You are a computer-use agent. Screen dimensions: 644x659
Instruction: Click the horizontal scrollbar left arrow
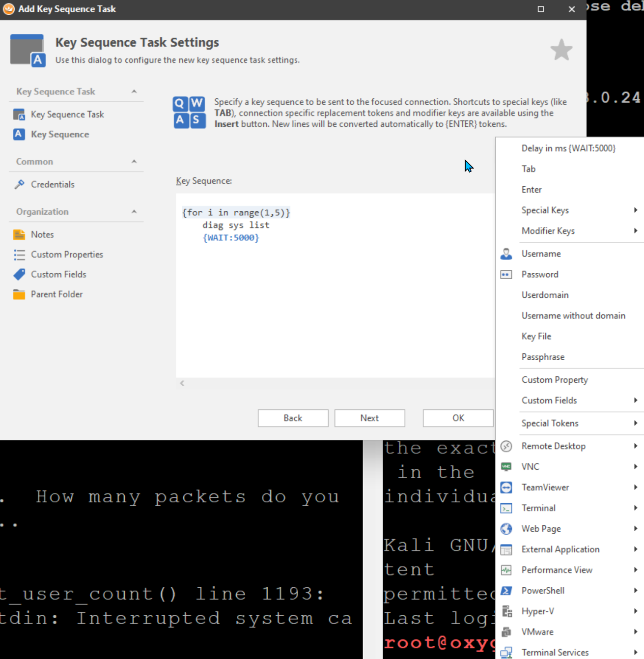point(182,383)
